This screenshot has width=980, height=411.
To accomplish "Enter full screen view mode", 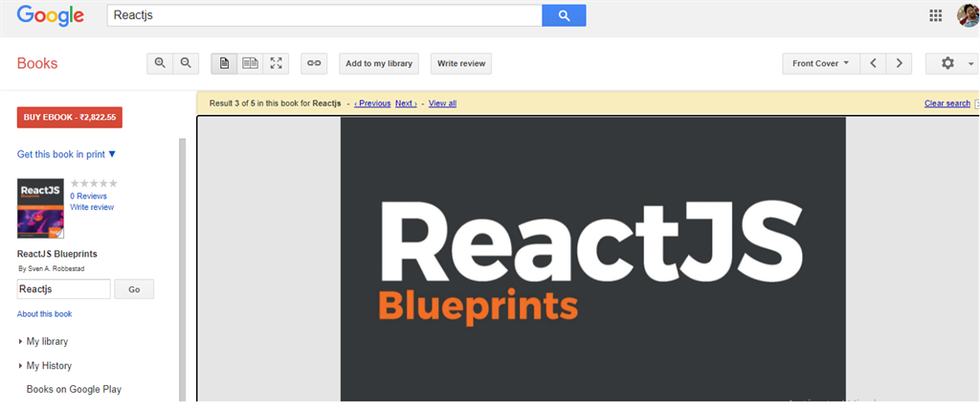I will [x=276, y=63].
